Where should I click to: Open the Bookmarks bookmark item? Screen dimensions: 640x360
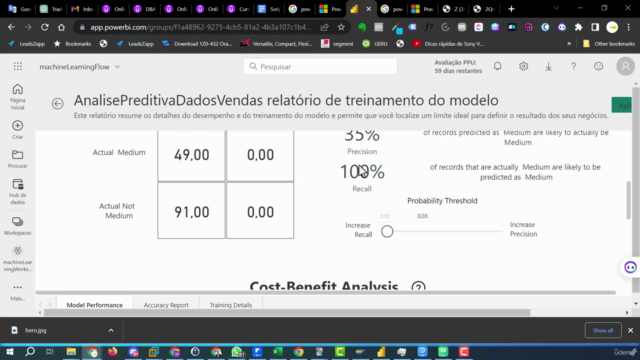coord(73,44)
